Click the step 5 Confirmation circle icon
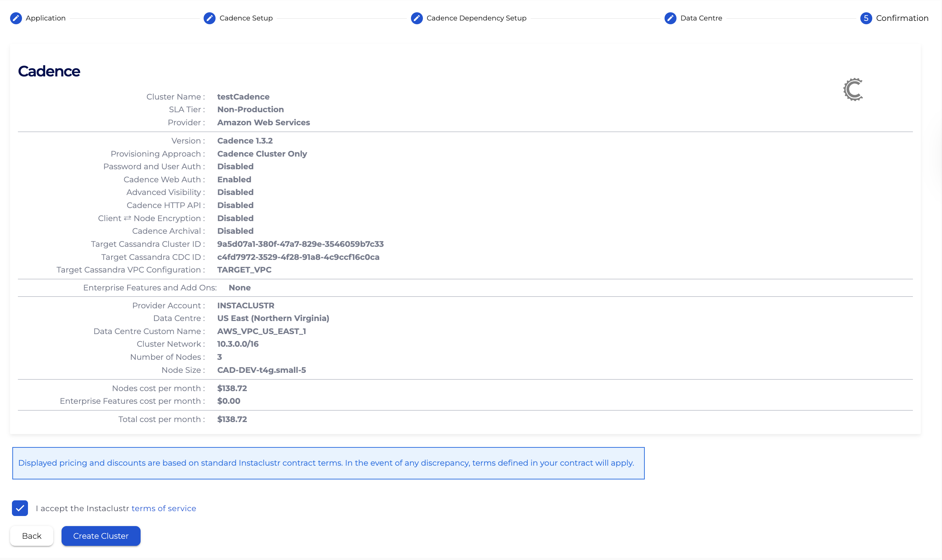This screenshot has width=942, height=560. coord(866,18)
